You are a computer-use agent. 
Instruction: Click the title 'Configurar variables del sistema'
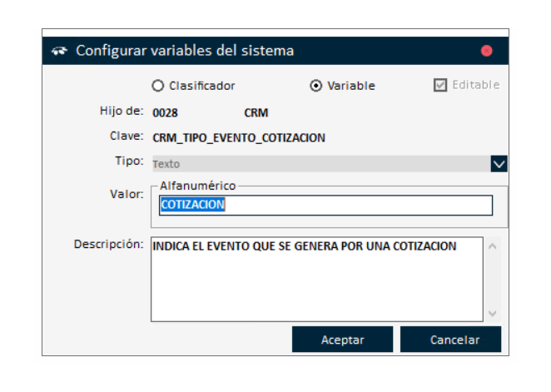coord(185,51)
